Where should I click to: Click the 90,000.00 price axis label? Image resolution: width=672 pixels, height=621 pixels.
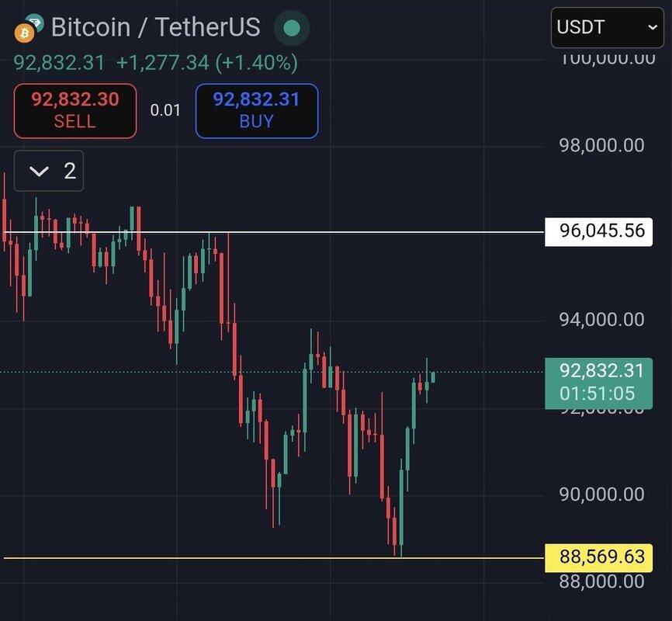(x=601, y=494)
